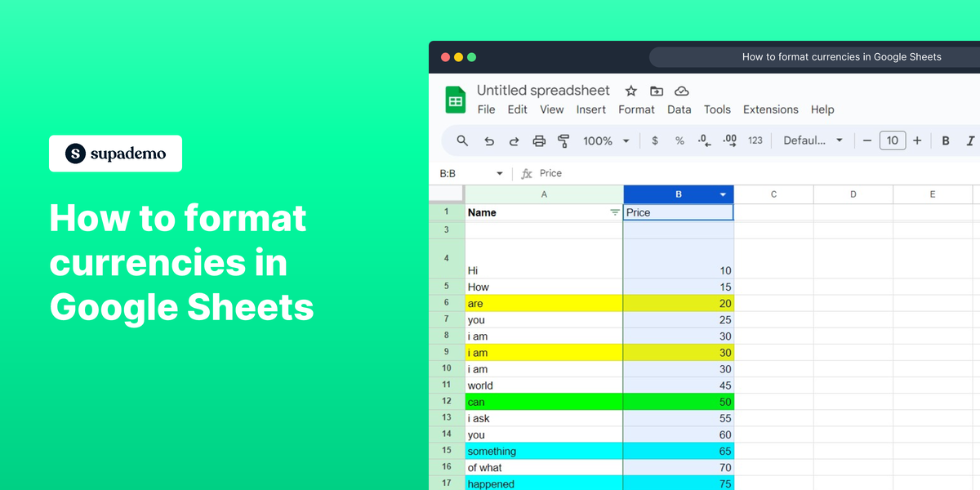Toggle bold formatting
980x490 pixels.
[x=945, y=140]
